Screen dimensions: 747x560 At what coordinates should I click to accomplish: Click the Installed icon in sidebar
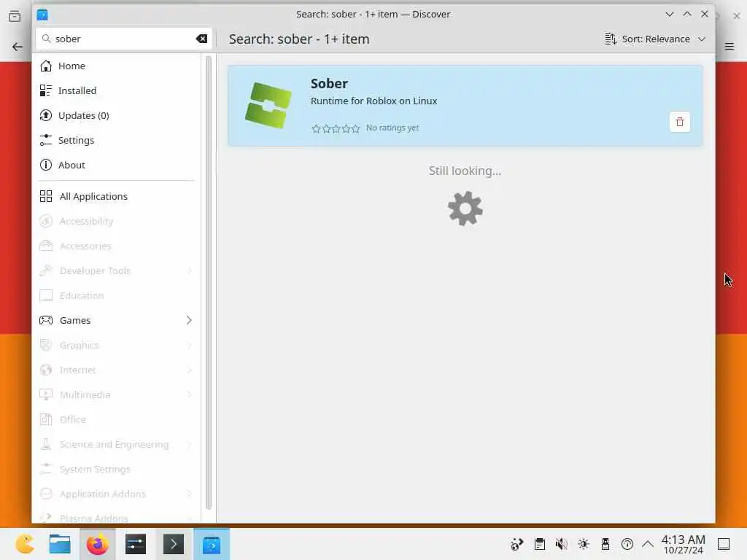pos(46,90)
